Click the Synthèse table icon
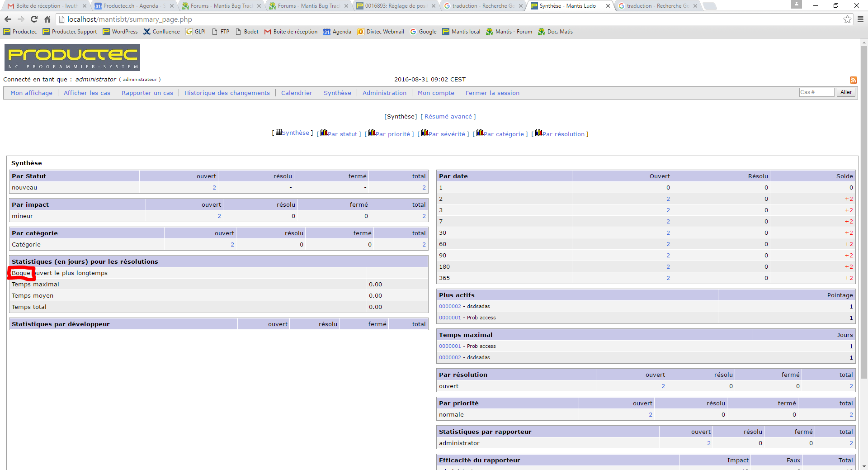 (278, 132)
